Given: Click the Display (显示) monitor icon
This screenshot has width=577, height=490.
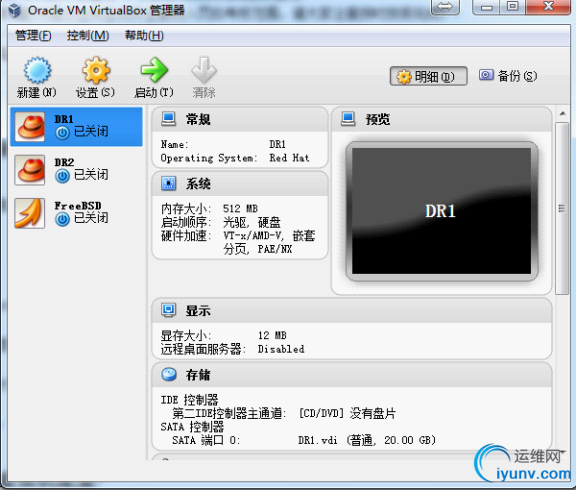Looking at the screenshot, I should (x=169, y=310).
